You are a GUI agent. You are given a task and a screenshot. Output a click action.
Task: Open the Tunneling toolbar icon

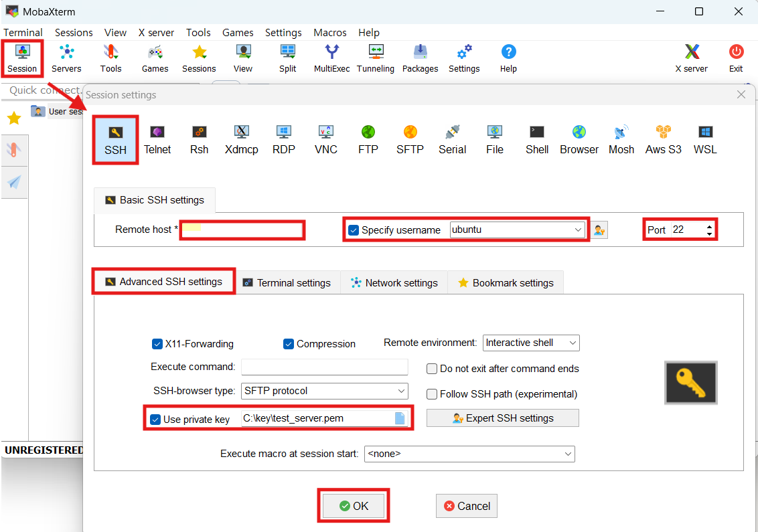pos(376,58)
